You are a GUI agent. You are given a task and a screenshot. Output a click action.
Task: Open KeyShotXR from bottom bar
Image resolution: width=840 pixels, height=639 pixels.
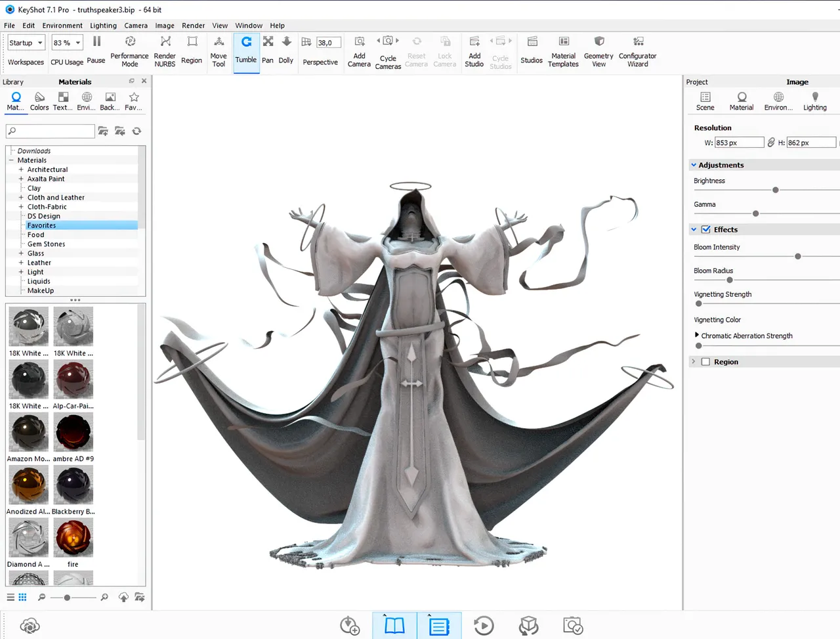pos(528,626)
